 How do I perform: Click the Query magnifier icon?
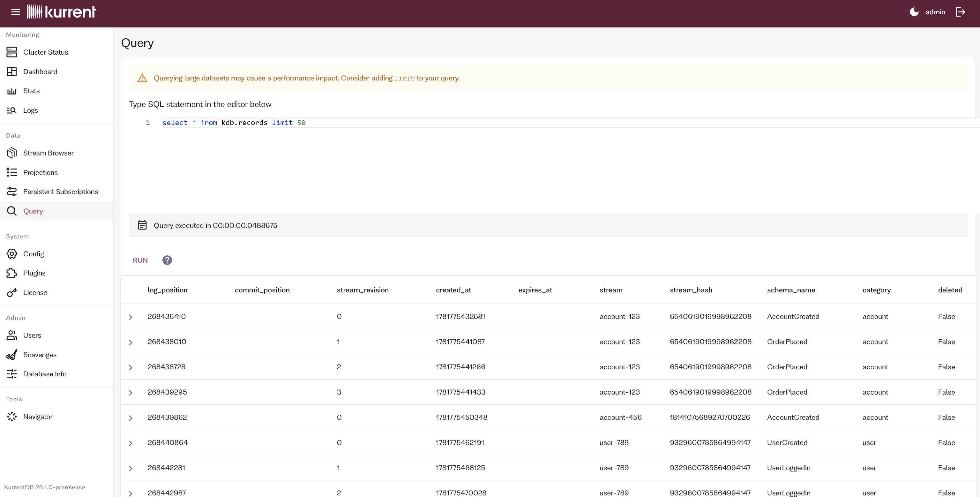(x=12, y=211)
